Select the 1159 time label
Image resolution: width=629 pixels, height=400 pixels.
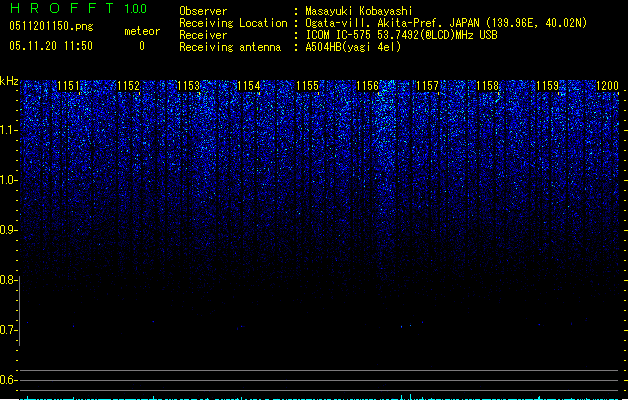click(547, 86)
